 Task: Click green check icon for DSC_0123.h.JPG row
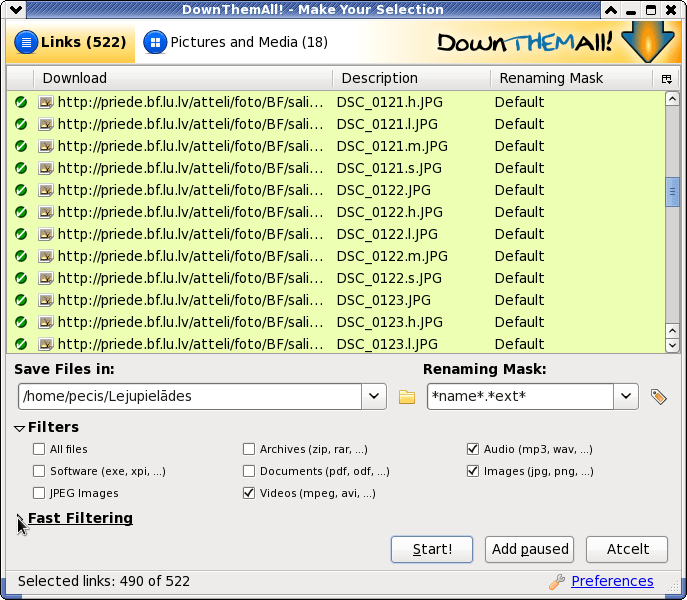click(x=21, y=322)
